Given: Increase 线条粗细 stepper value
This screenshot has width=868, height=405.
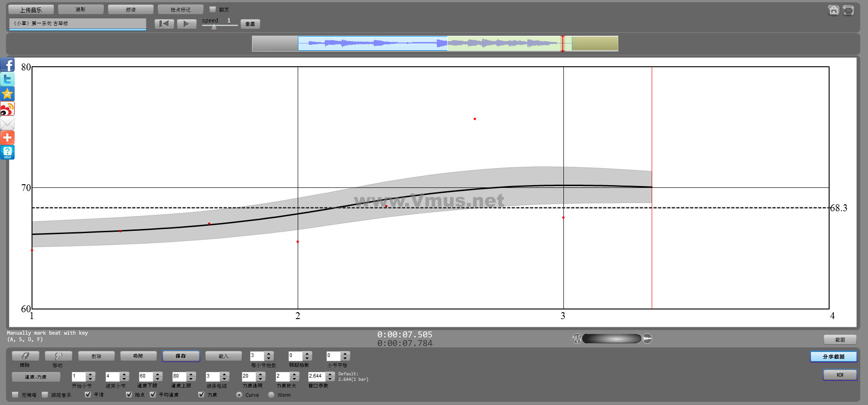Looking at the screenshot, I should click(x=224, y=374).
